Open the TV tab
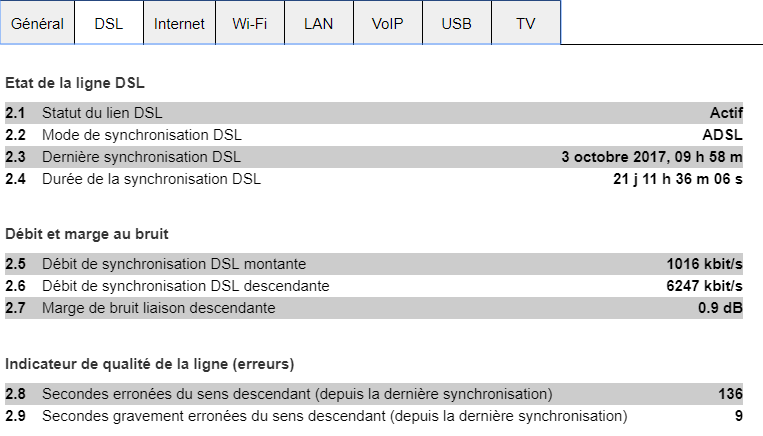 pos(525,23)
